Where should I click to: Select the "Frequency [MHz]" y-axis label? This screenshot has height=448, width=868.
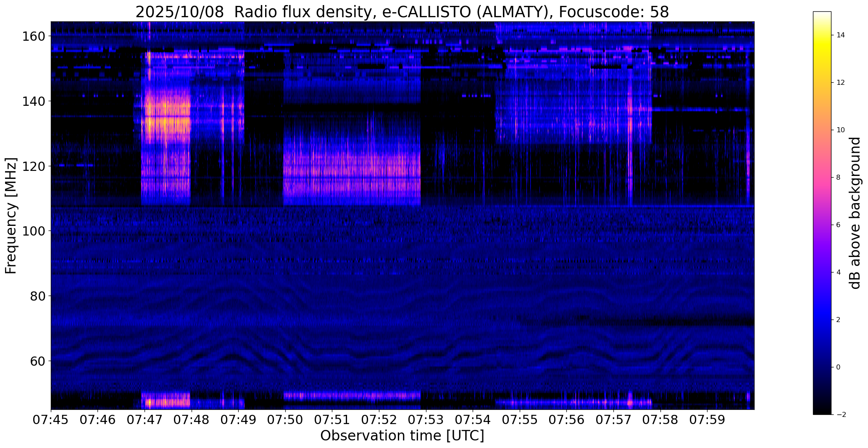(x=11, y=216)
